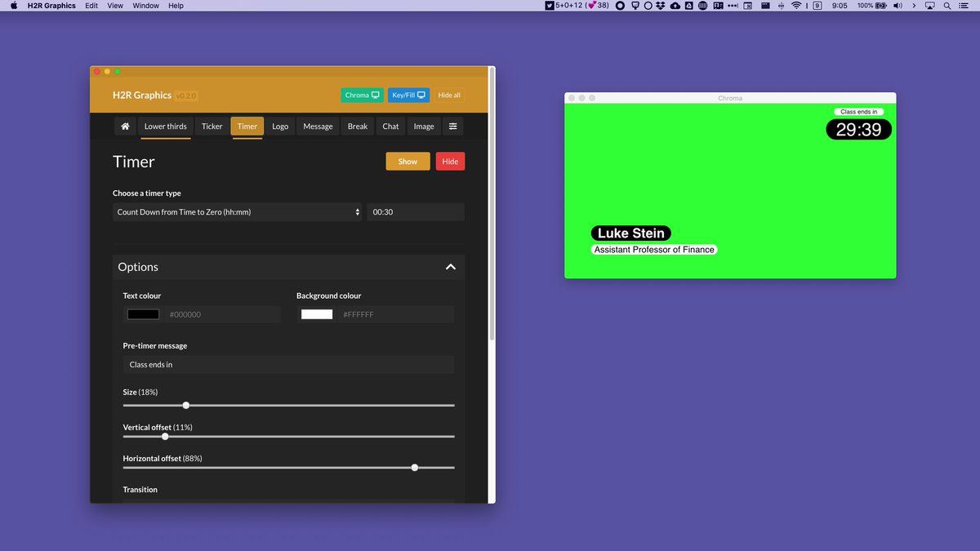Switch to the Lower thirds tab
Image resolution: width=980 pixels, height=551 pixels.
[165, 127]
